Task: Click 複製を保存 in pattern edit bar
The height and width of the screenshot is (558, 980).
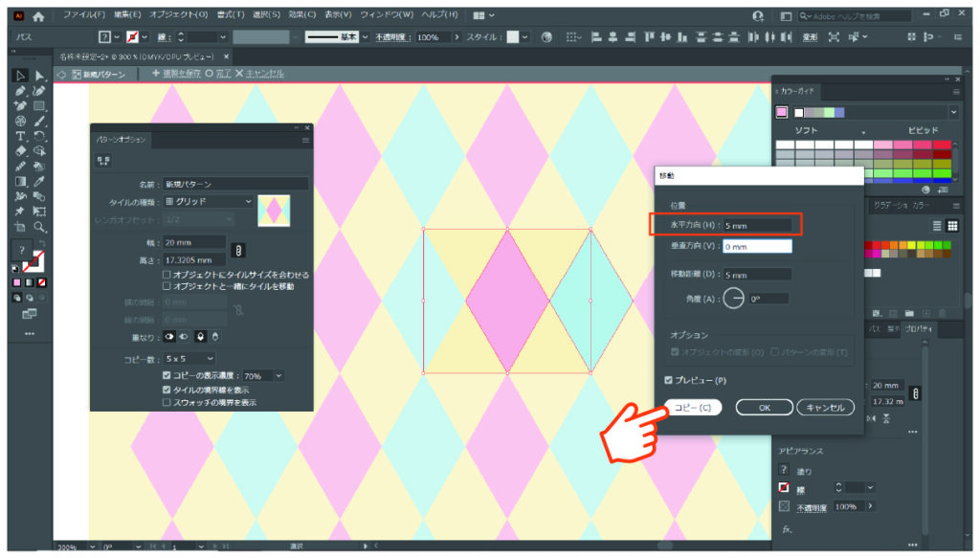Action: 176,74
